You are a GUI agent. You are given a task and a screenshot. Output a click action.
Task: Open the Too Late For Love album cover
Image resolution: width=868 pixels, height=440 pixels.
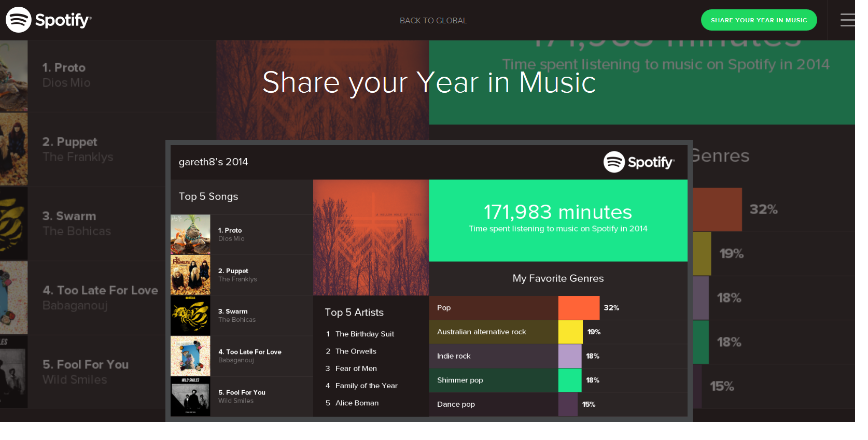190,356
